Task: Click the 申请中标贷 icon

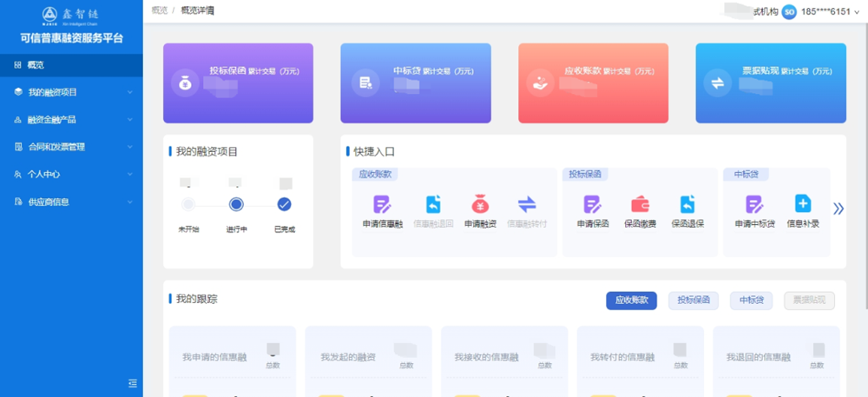Action: pos(754,204)
